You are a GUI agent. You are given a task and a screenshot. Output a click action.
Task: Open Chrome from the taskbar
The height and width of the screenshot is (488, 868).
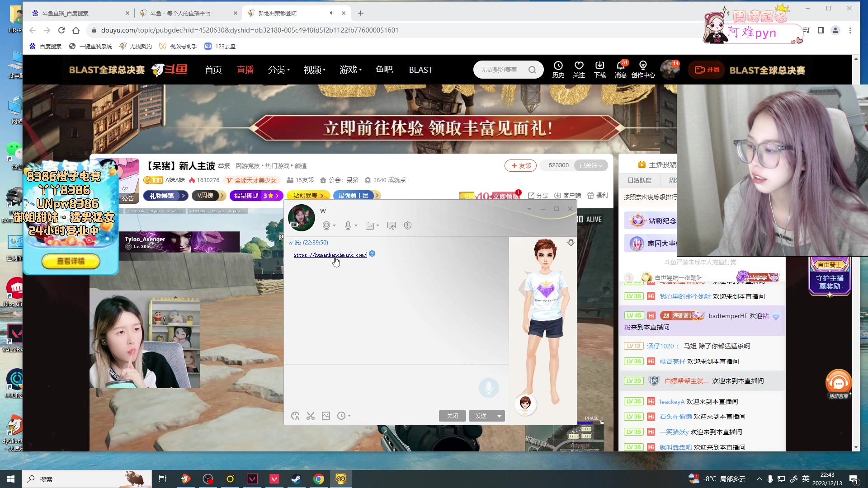319,479
